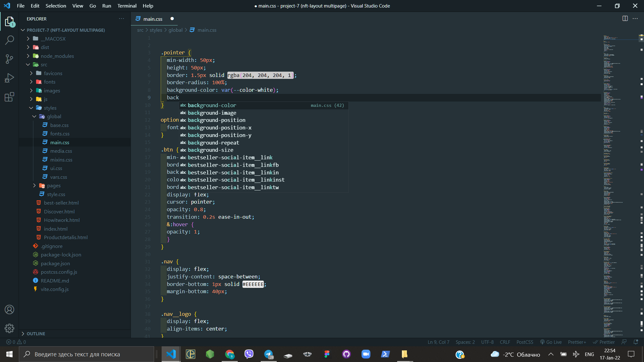Click the Prettier checkmark status item
The height and width of the screenshot is (362, 644).
tap(604, 342)
